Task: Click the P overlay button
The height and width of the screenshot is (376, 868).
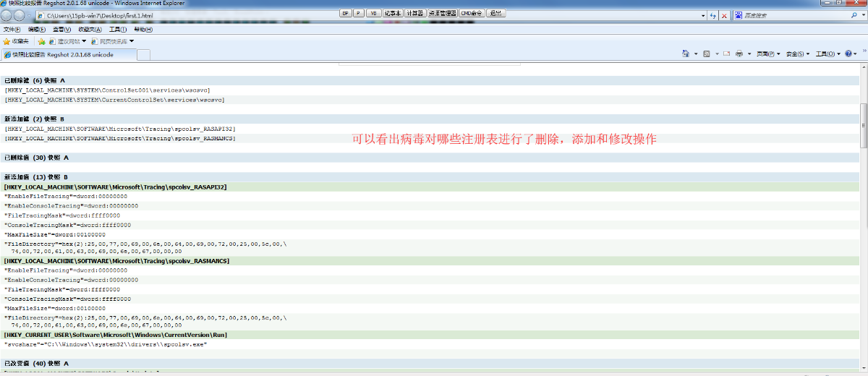Action: pyautogui.click(x=359, y=13)
